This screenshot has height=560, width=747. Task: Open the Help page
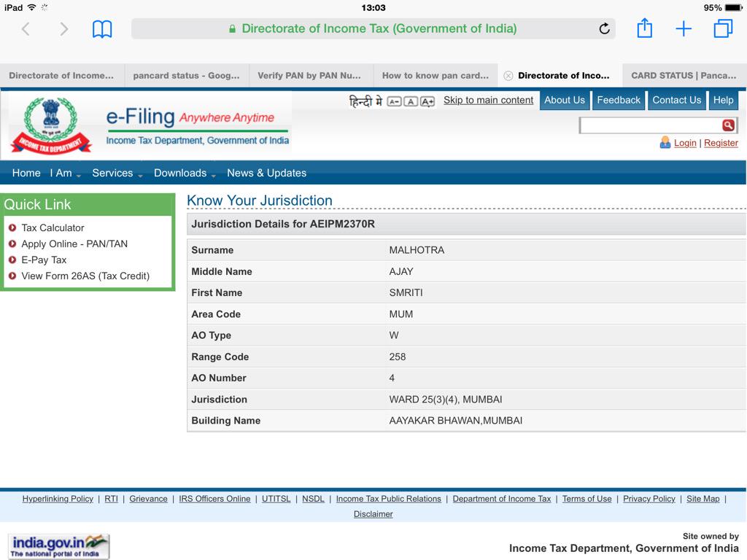723,100
